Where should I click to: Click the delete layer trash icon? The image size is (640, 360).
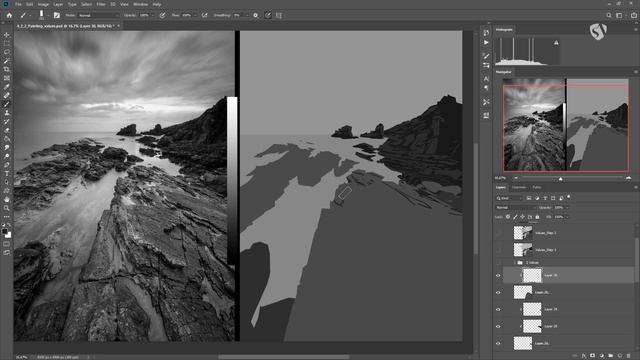pyautogui.click(x=629, y=356)
